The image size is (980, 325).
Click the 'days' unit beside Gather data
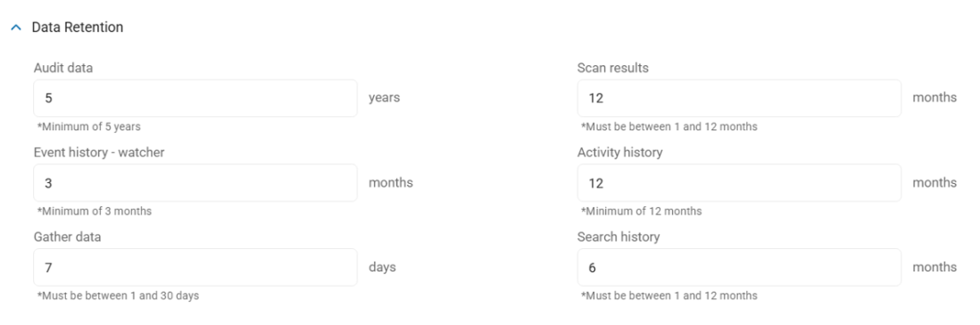pyautogui.click(x=383, y=268)
